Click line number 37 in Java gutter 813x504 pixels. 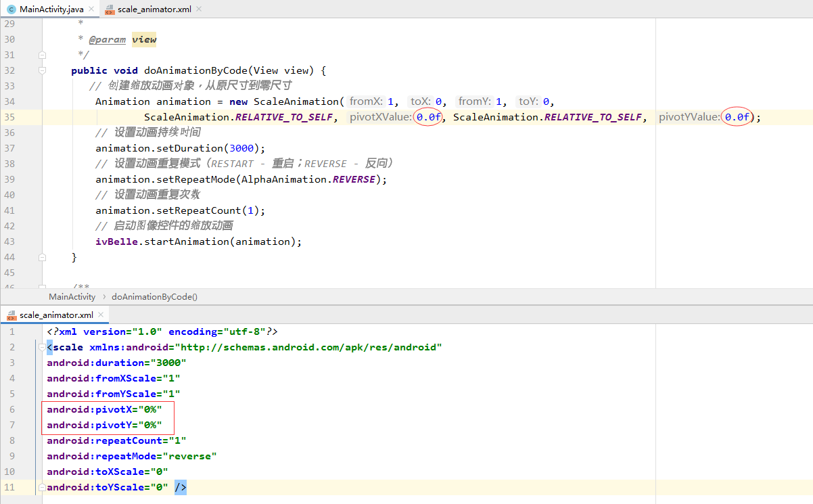(9, 148)
